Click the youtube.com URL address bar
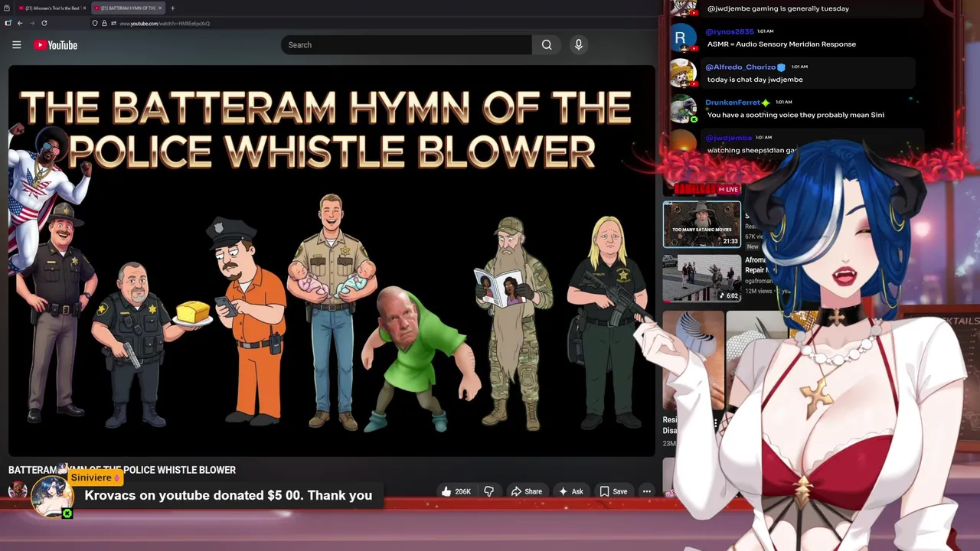 pos(165,23)
